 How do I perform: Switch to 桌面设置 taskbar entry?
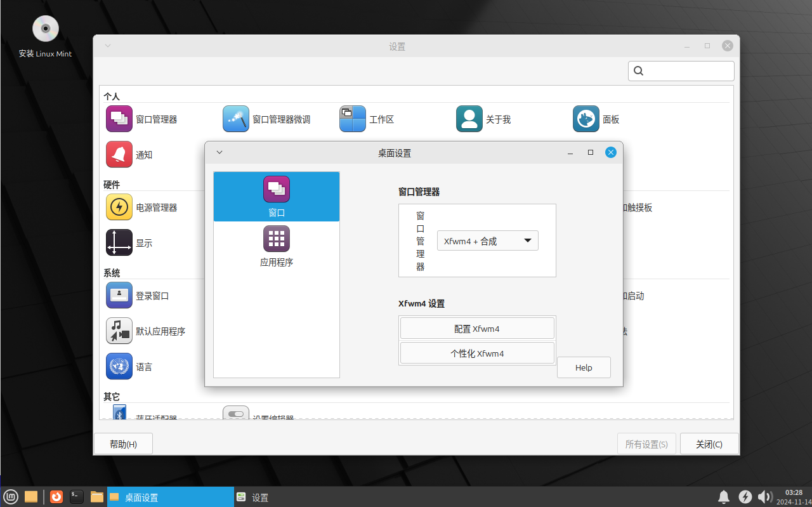click(170, 497)
